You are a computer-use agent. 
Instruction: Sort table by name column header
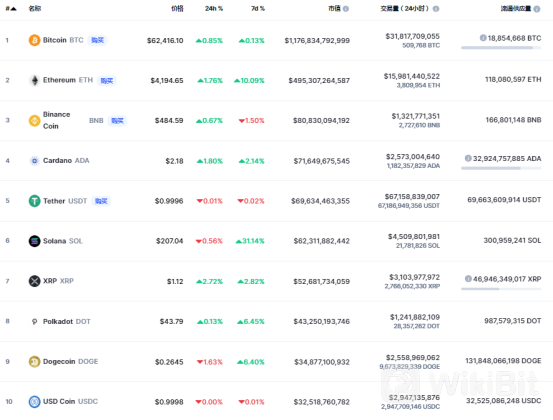35,8
